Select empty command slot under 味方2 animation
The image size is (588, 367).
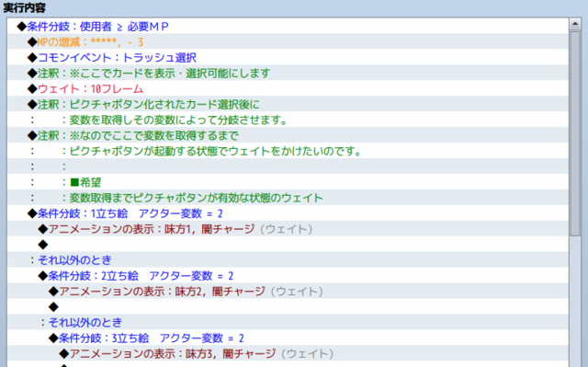click(288, 306)
